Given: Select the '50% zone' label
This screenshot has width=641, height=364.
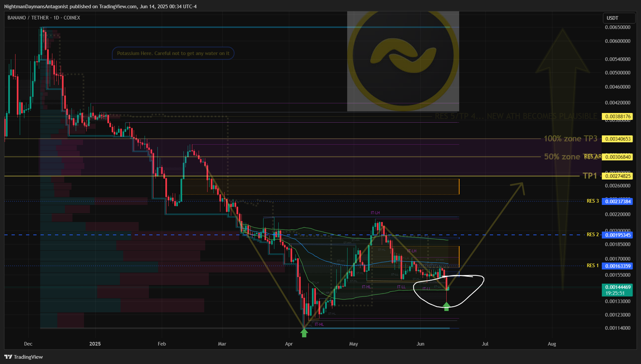Looking at the screenshot, I should pyautogui.click(x=562, y=156).
